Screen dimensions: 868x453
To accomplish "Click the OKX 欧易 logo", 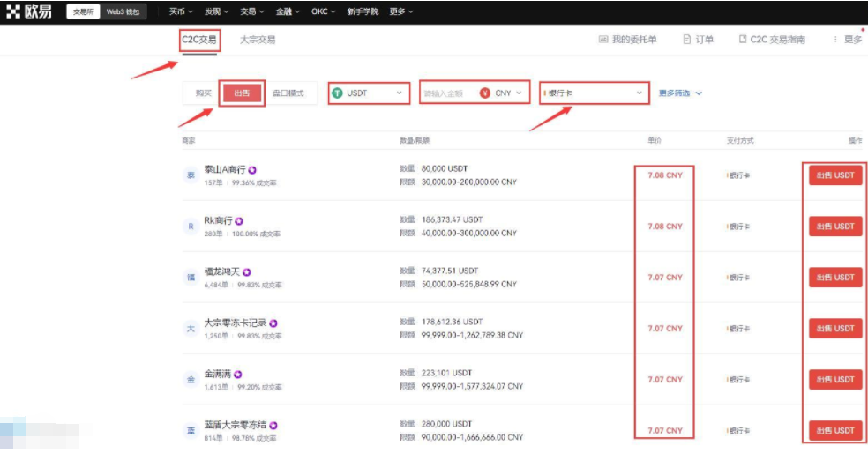I will pos(27,11).
